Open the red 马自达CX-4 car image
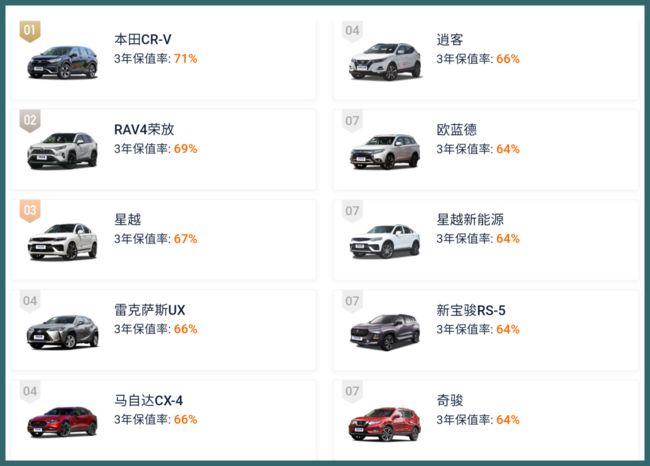 [63, 422]
